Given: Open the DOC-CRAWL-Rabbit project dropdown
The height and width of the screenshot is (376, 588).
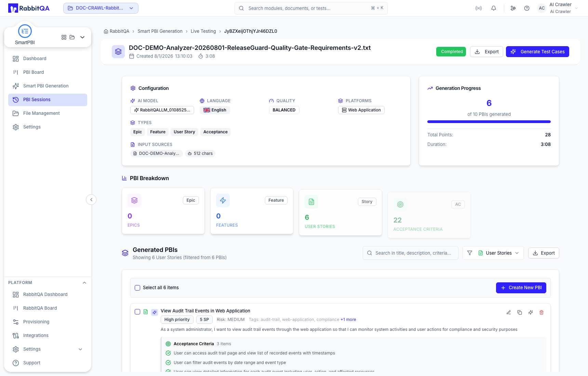Looking at the screenshot, I should (101, 8).
